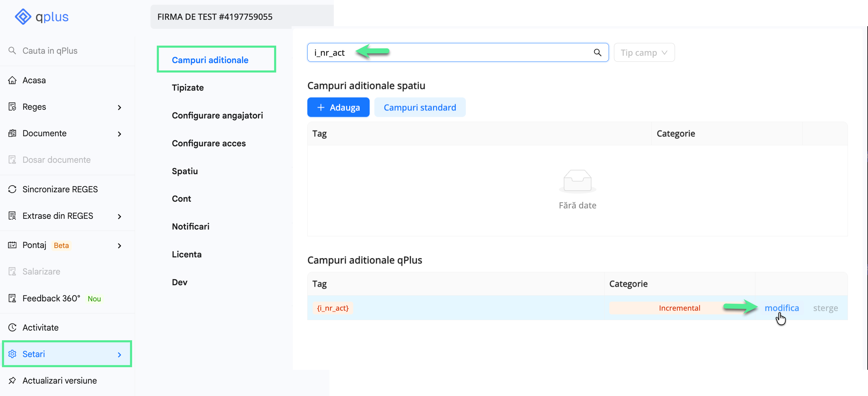868x396 pixels.
Task: Click the Activitate clock icon
Action: pyautogui.click(x=12, y=327)
